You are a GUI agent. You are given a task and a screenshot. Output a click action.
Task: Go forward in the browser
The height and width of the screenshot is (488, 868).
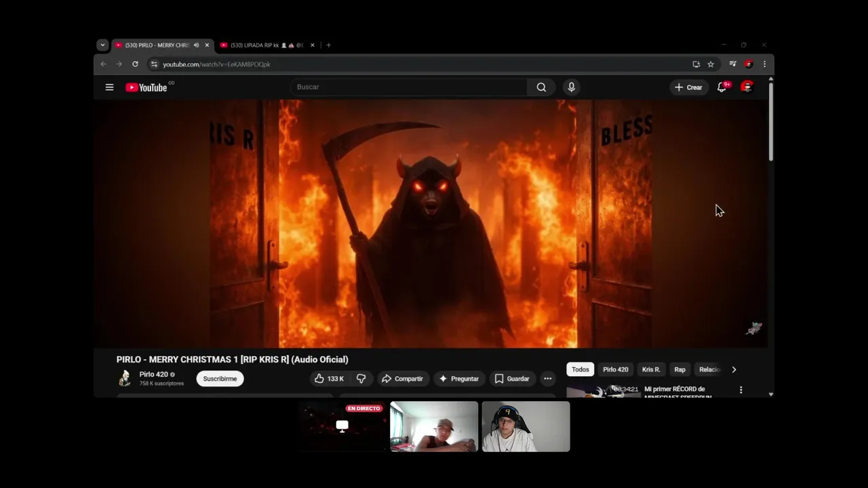click(x=119, y=64)
